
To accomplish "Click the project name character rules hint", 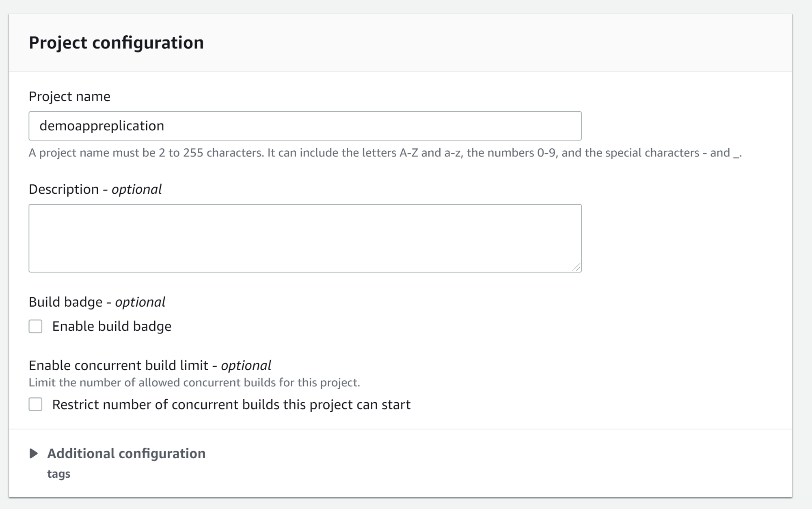I will point(385,153).
